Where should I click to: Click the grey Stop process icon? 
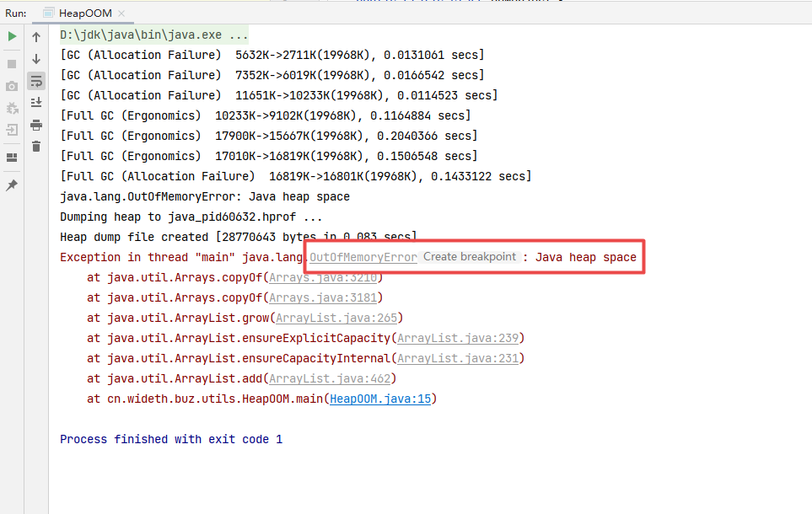click(x=12, y=64)
